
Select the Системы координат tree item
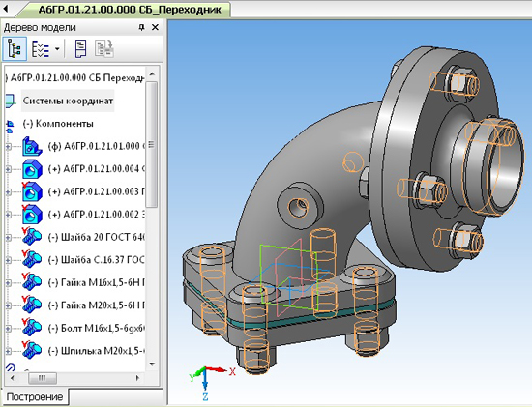point(68,101)
